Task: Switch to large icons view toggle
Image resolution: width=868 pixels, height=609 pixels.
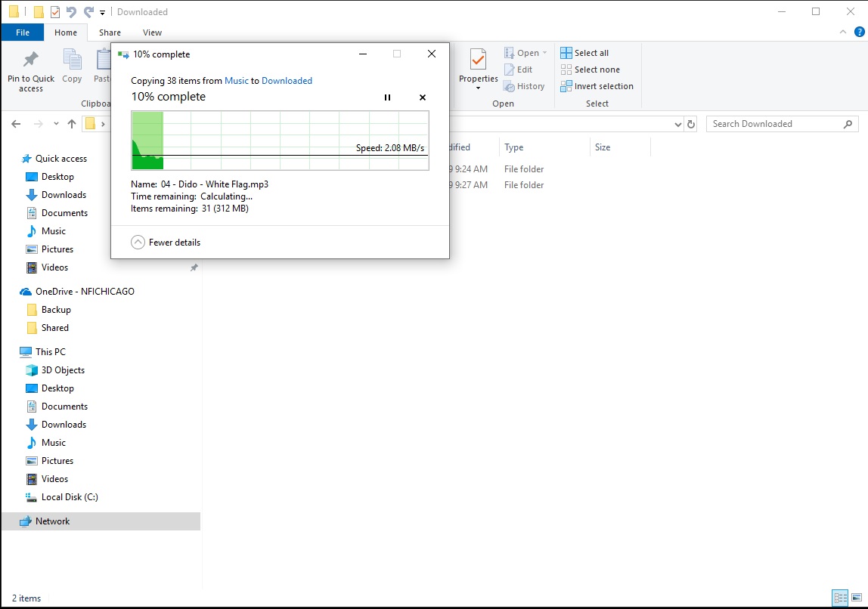Action: point(857,598)
